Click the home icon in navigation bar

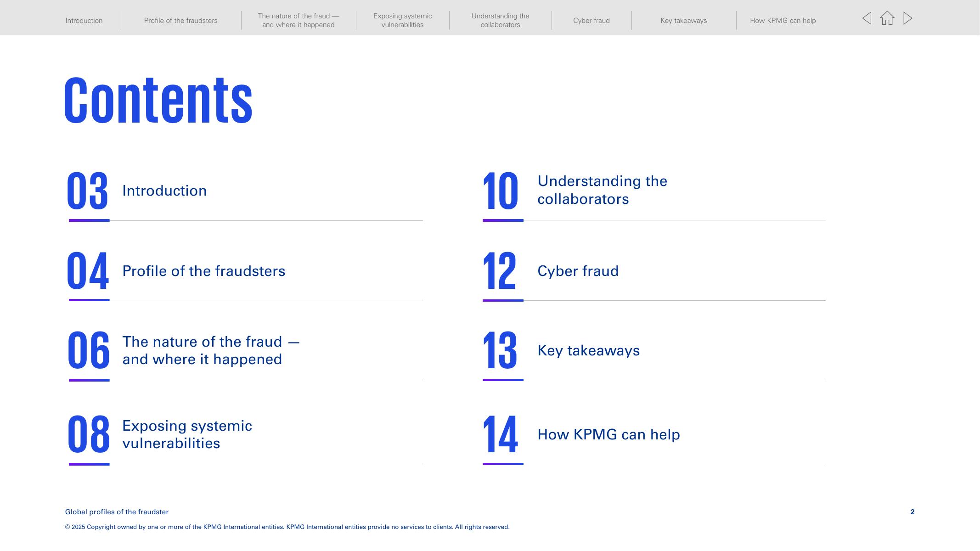coord(887,18)
